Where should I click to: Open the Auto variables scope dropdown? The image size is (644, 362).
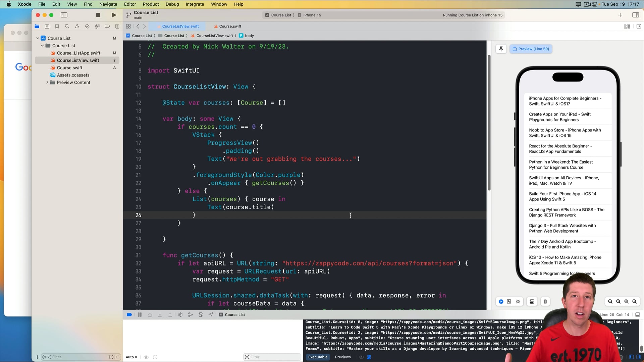[131, 357]
